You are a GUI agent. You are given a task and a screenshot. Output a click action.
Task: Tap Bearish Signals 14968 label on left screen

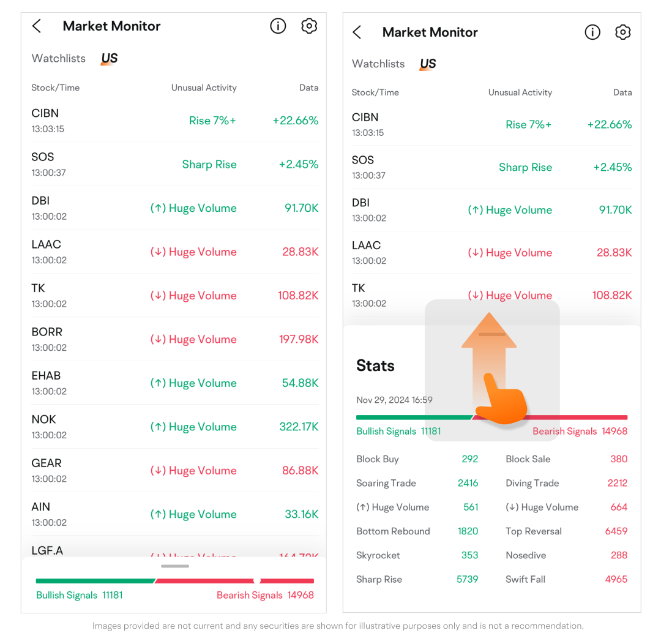265,595
